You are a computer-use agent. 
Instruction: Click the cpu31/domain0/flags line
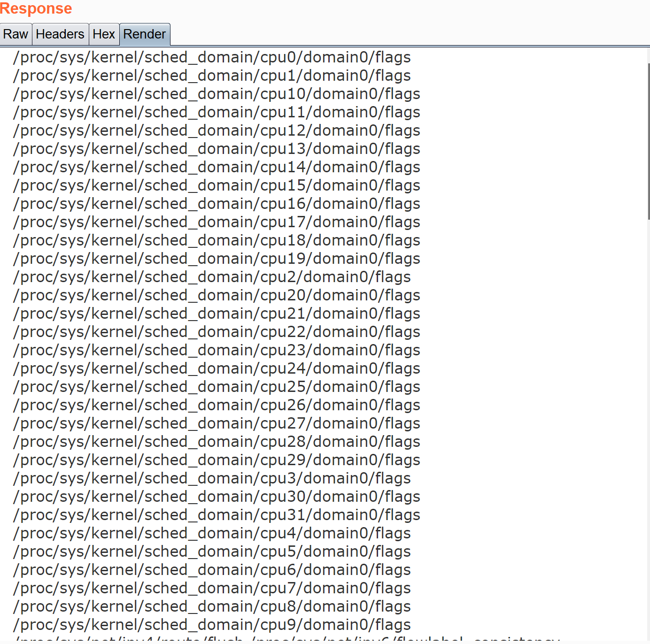coord(217,515)
